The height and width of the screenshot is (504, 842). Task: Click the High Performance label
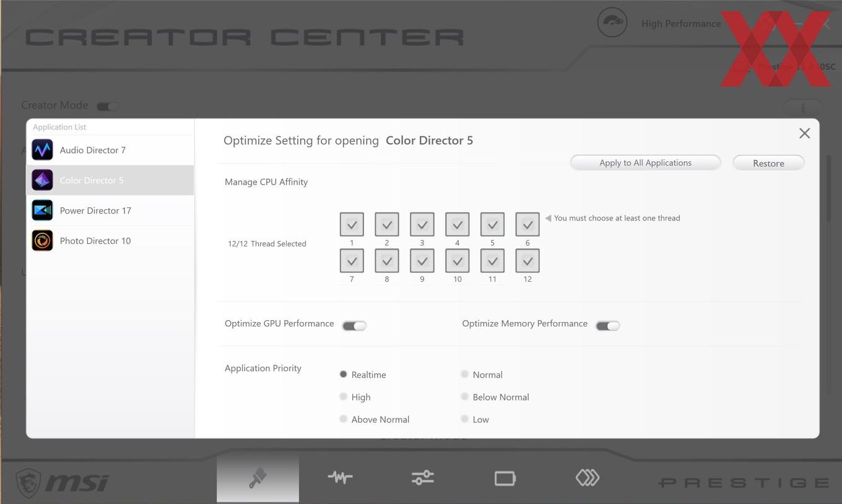[681, 24]
